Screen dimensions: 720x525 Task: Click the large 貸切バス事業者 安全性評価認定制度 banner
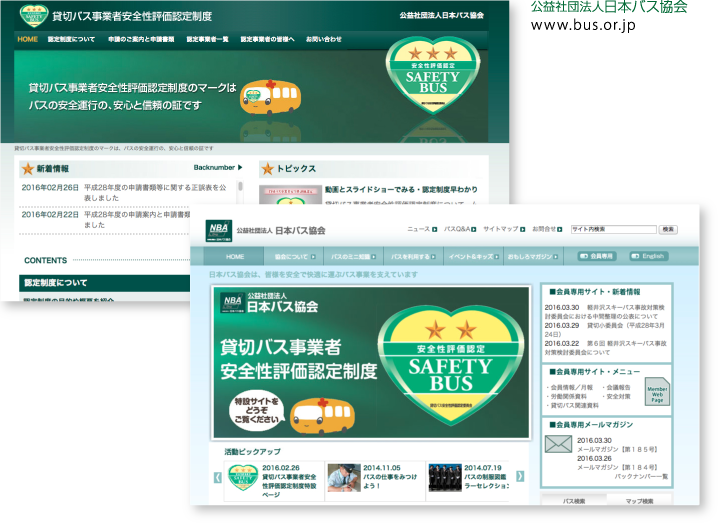click(371, 362)
